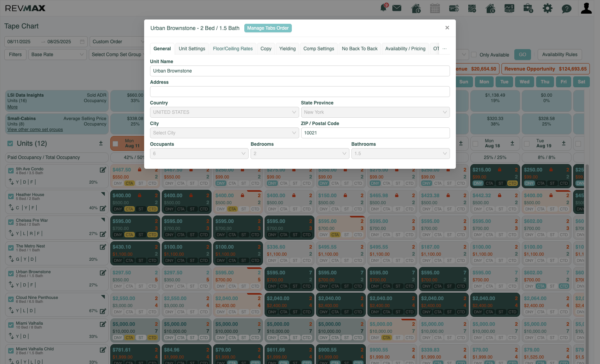Toggle the Chelsea Pre War checkbox

click(x=11, y=222)
